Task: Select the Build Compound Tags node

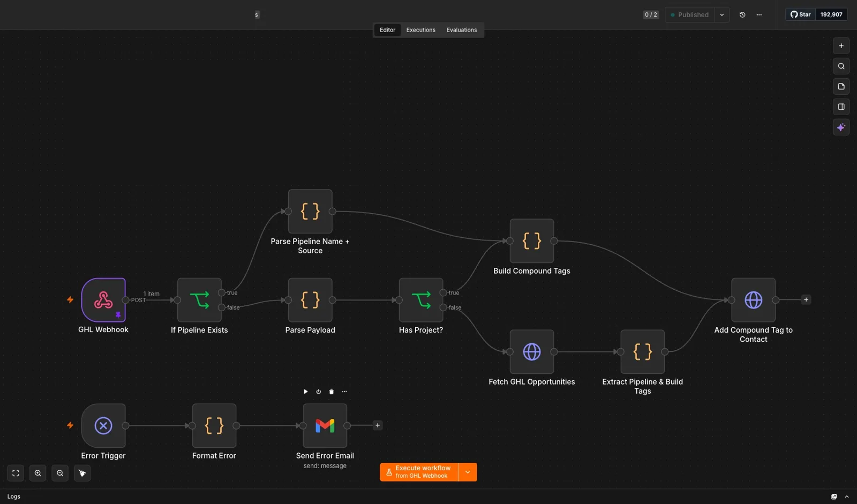Action: click(532, 241)
